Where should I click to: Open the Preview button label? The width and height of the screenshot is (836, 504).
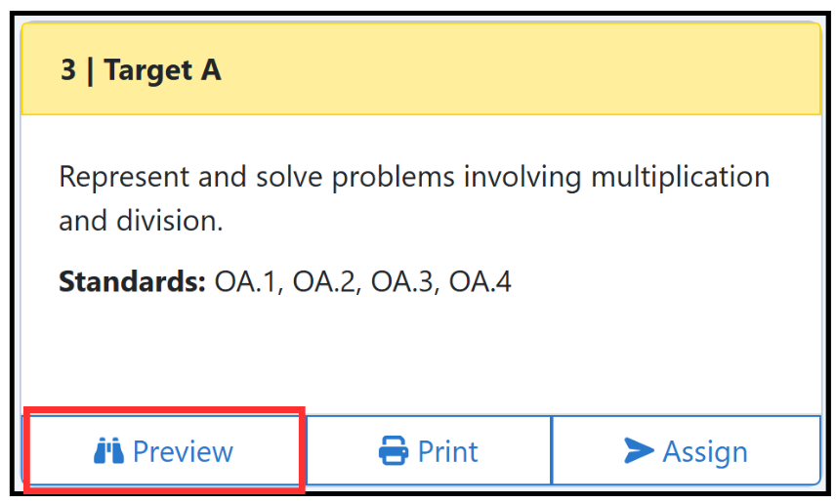(x=183, y=451)
